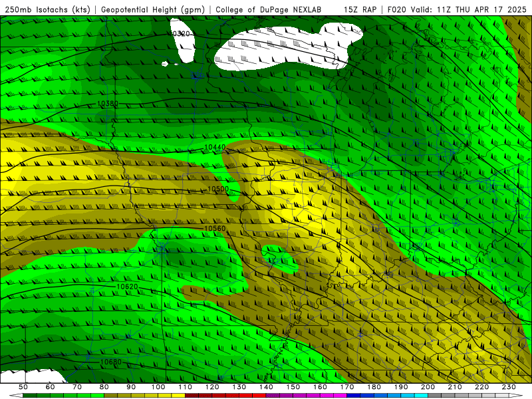Click the large white sub-50-knot area at map top
Screen dimensions: 532x399
pos(289,47)
